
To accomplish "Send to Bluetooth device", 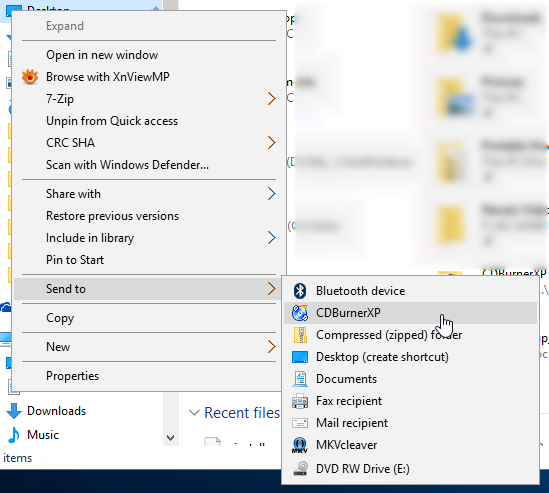I will pyautogui.click(x=410, y=291).
